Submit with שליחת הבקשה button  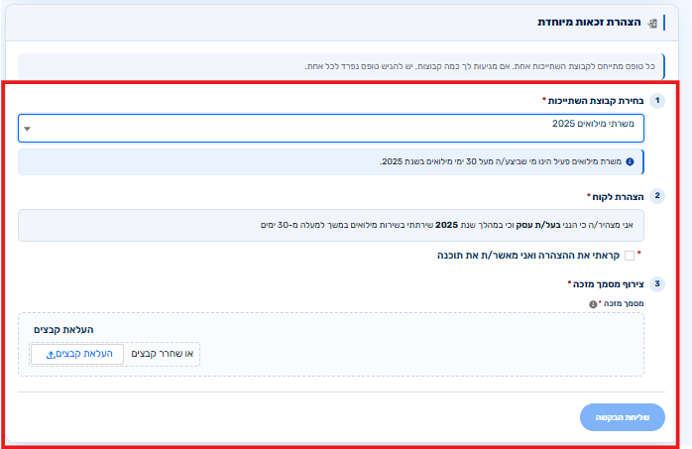[x=622, y=417]
